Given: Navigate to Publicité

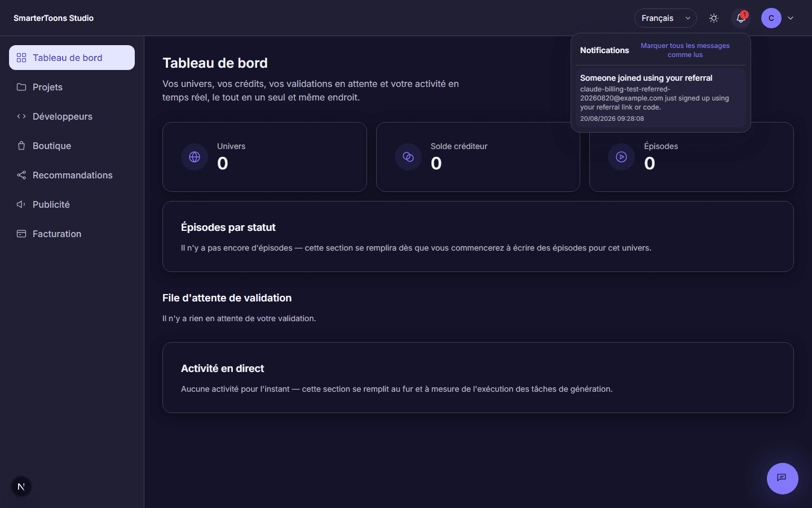Looking at the screenshot, I should coord(72,204).
